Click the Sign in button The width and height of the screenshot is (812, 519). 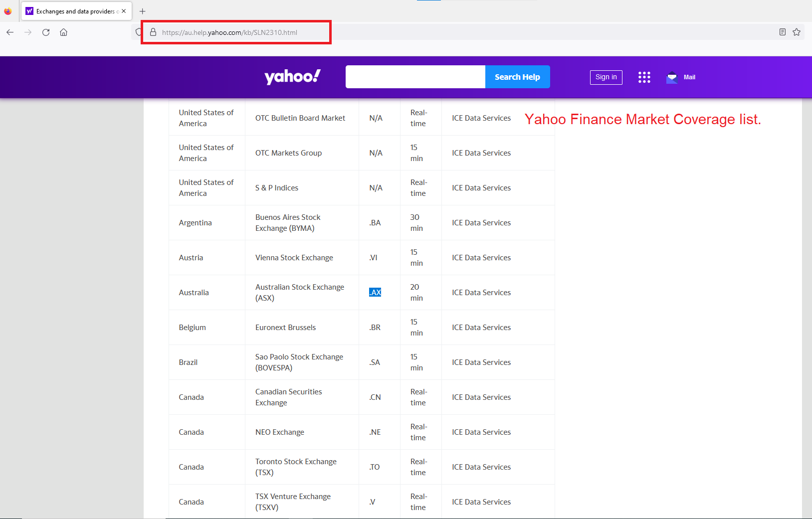click(606, 77)
